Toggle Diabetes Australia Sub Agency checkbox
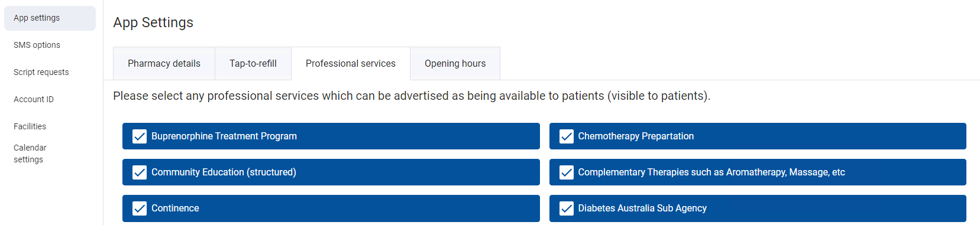Viewport: 980px width, 225px height. [x=567, y=208]
